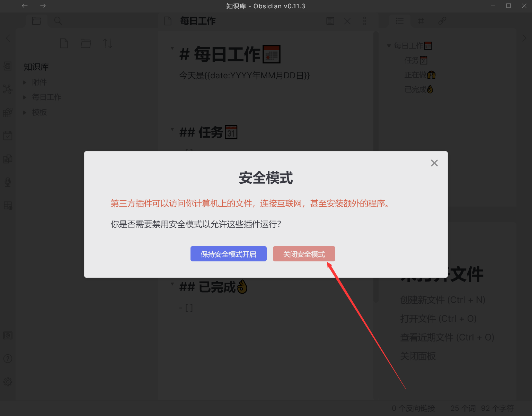This screenshot has width=532, height=416.
Task: Expand the 模板 folder
Action: 25,112
